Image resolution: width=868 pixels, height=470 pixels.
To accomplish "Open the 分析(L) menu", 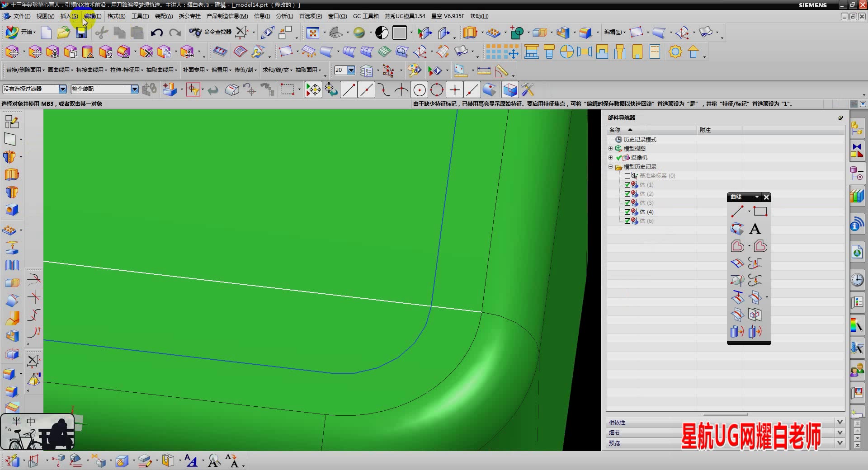I will tap(284, 16).
